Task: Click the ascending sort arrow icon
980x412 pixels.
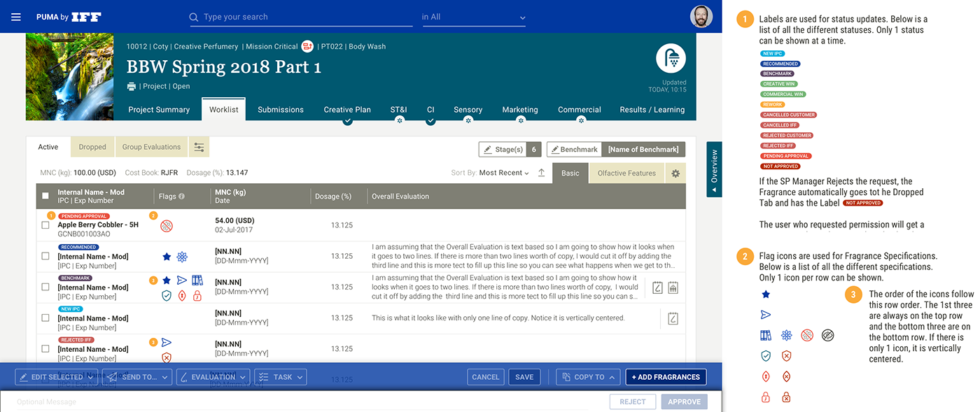Action: point(541,173)
